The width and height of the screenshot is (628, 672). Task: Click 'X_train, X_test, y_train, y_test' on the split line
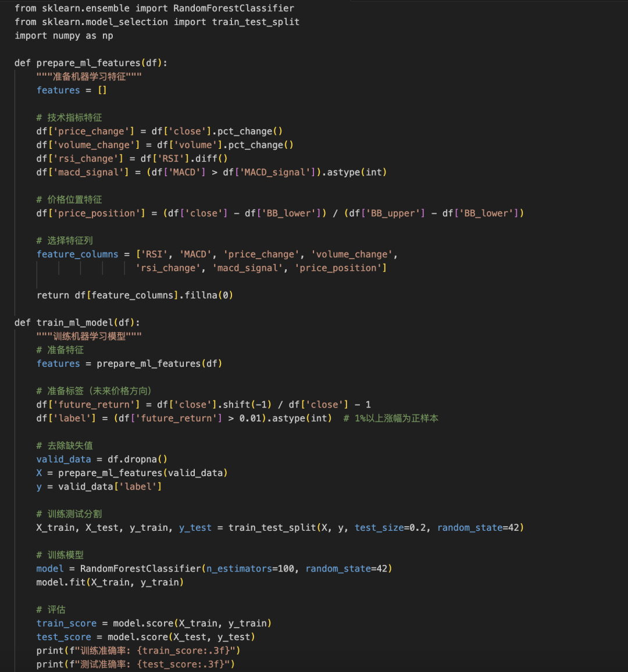(124, 528)
